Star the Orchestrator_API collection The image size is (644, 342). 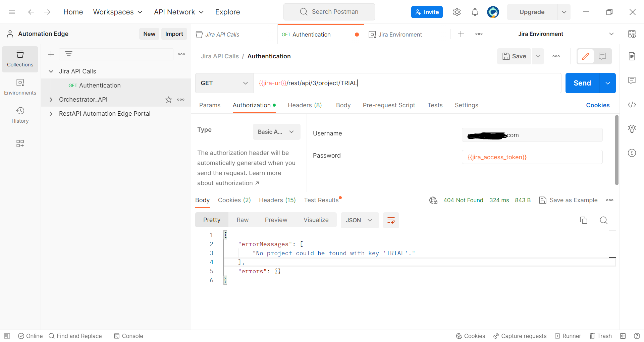pyautogui.click(x=168, y=99)
